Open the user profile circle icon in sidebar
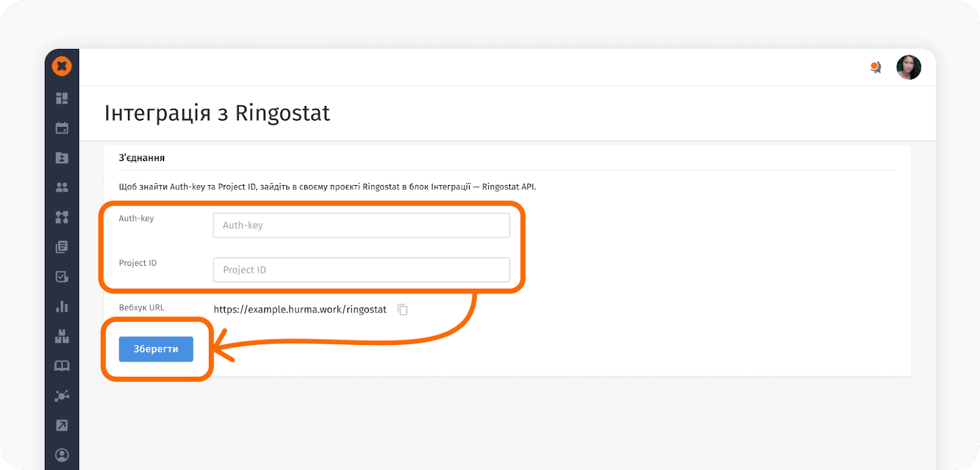The height and width of the screenshot is (470, 980). click(x=62, y=455)
